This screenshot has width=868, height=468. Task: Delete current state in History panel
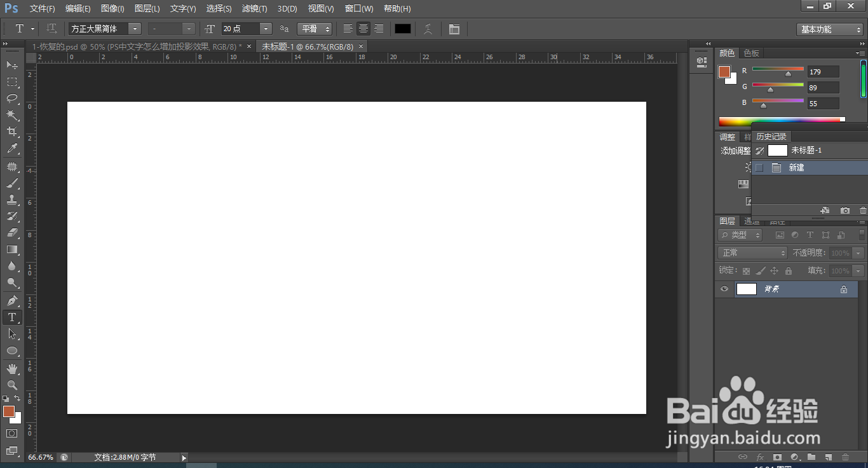(x=862, y=210)
